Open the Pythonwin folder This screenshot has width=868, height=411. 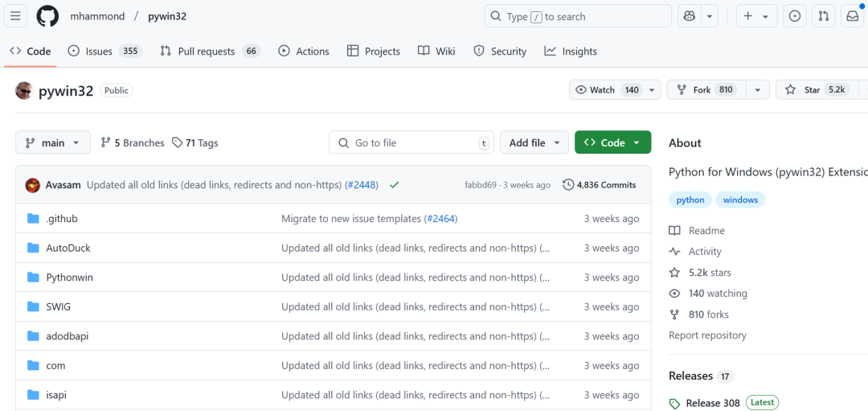pyautogui.click(x=69, y=277)
